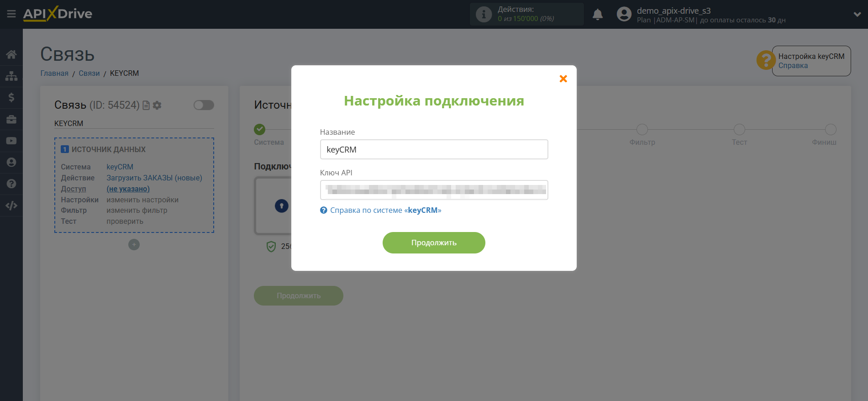
Task: Select the Фильтр step marker
Action: point(642,129)
